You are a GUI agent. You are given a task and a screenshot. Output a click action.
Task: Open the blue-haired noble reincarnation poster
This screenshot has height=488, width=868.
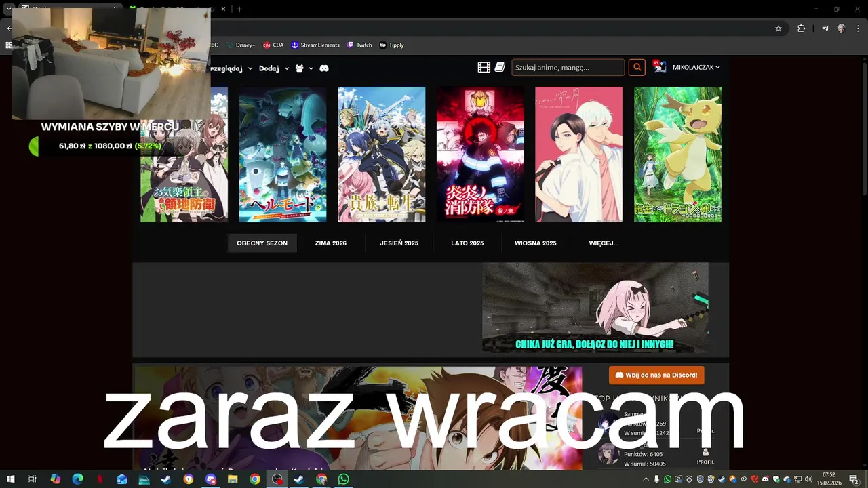382,155
